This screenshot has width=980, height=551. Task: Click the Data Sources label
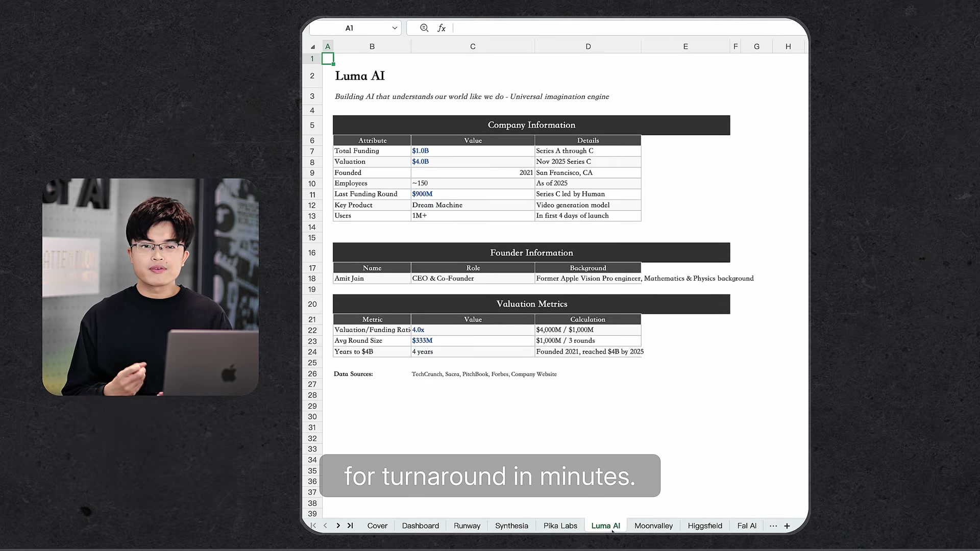[x=353, y=374]
